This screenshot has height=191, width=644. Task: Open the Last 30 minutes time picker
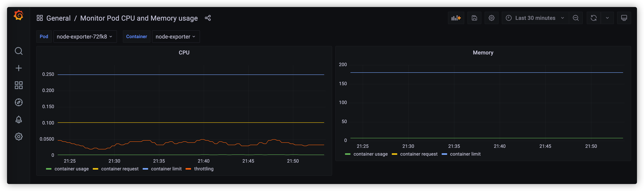coord(535,18)
